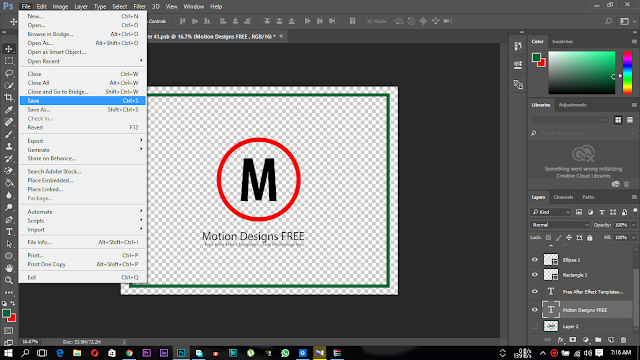The image size is (640, 360).
Task: Select the Eyedropper tool
Action: click(x=9, y=110)
